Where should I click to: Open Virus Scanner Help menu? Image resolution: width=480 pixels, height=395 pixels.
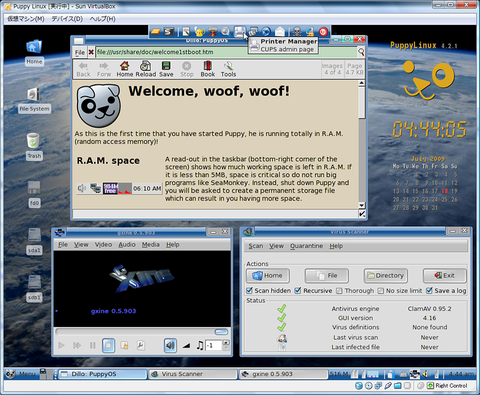pos(336,246)
